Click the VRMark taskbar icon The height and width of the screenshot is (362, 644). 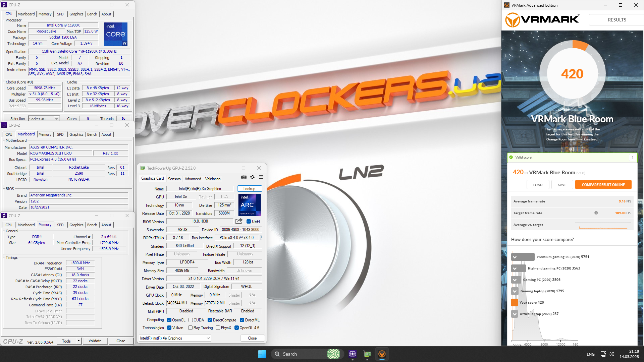[x=382, y=354]
